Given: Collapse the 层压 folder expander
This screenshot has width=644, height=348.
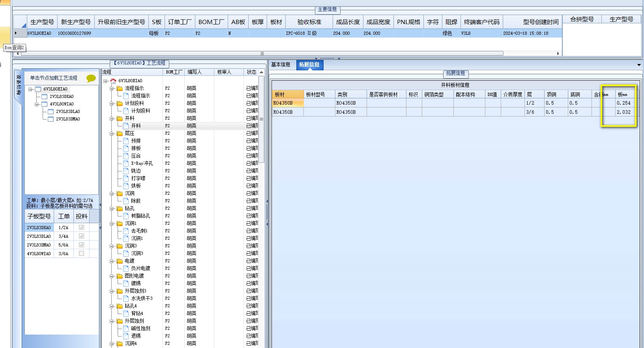Looking at the screenshot, I should 112,133.
